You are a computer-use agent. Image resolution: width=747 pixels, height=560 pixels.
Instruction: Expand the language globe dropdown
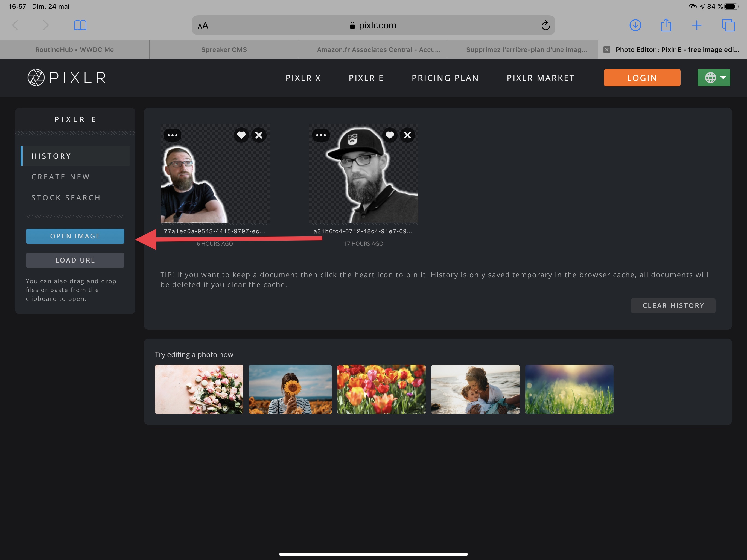click(714, 78)
